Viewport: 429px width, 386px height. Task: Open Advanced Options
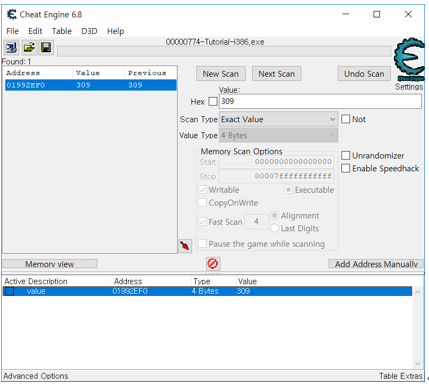point(36,376)
